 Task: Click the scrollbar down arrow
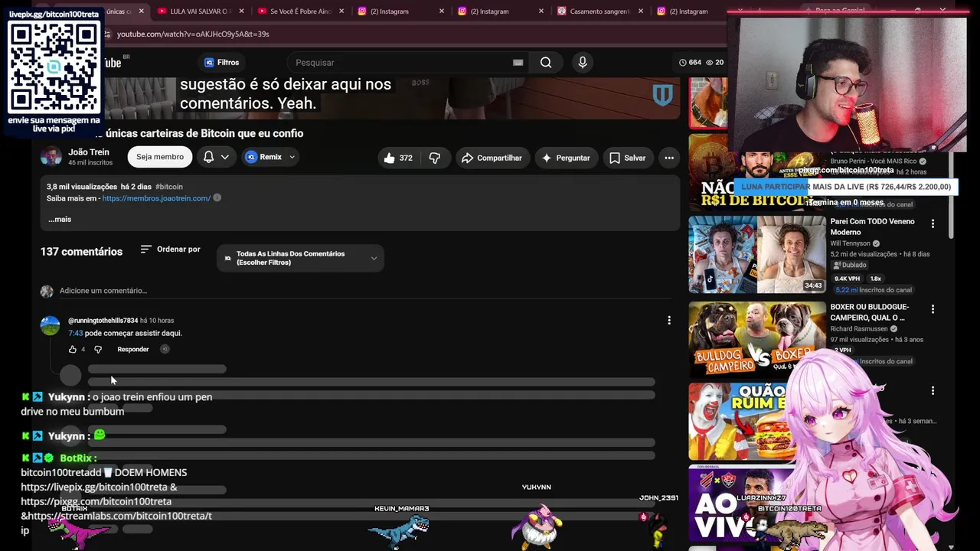click(x=951, y=546)
